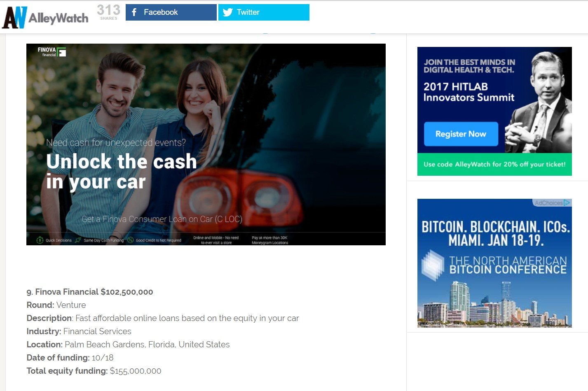Open the North American Bitcoin Conference ad
Screen dimensions: 588x391
(494, 263)
